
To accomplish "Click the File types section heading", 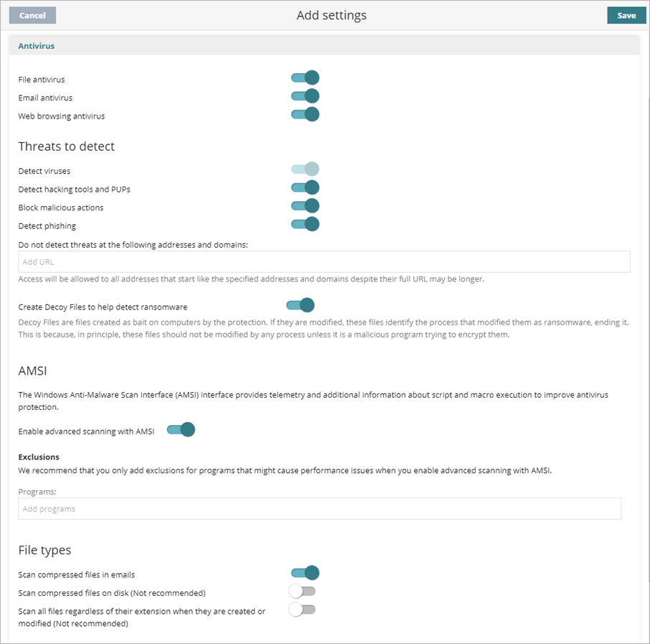I will click(44, 550).
